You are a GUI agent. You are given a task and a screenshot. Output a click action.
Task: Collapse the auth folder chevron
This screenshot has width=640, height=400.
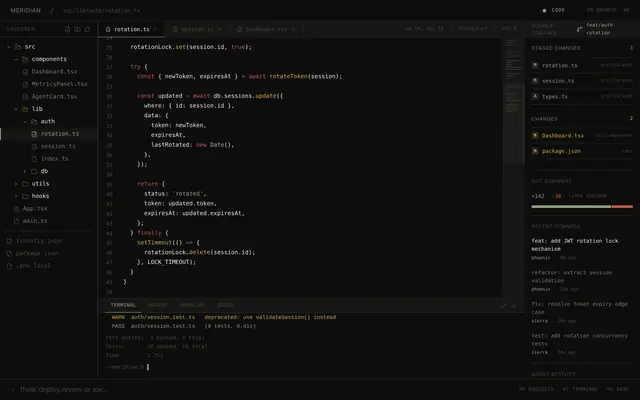(x=25, y=122)
